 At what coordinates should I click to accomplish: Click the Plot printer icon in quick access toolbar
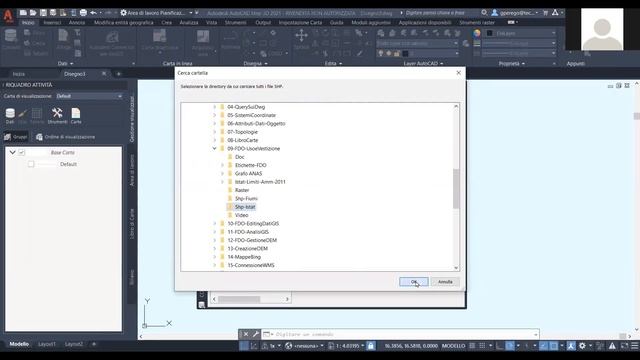83,13
